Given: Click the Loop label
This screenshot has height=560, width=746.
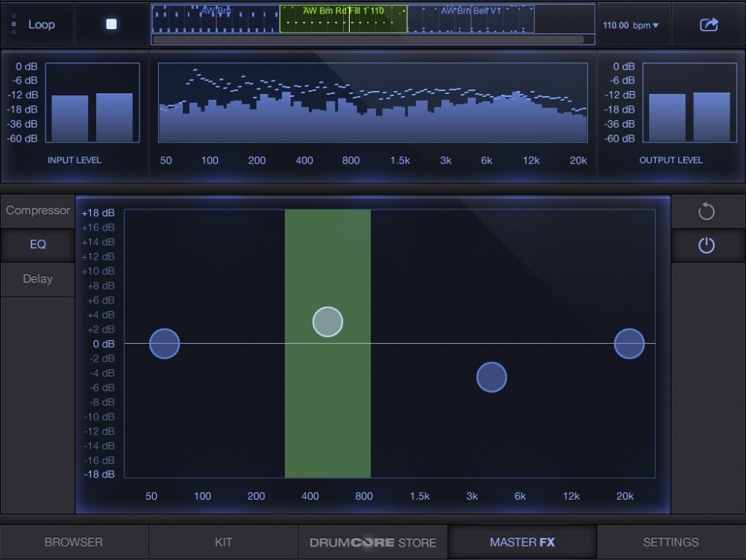Looking at the screenshot, I should [x=41, y=25].
